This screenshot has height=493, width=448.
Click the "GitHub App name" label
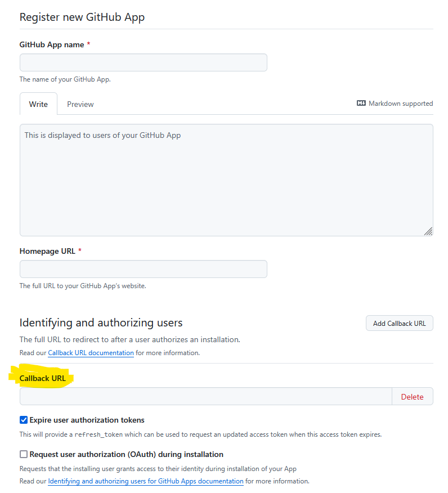point(52,44)
